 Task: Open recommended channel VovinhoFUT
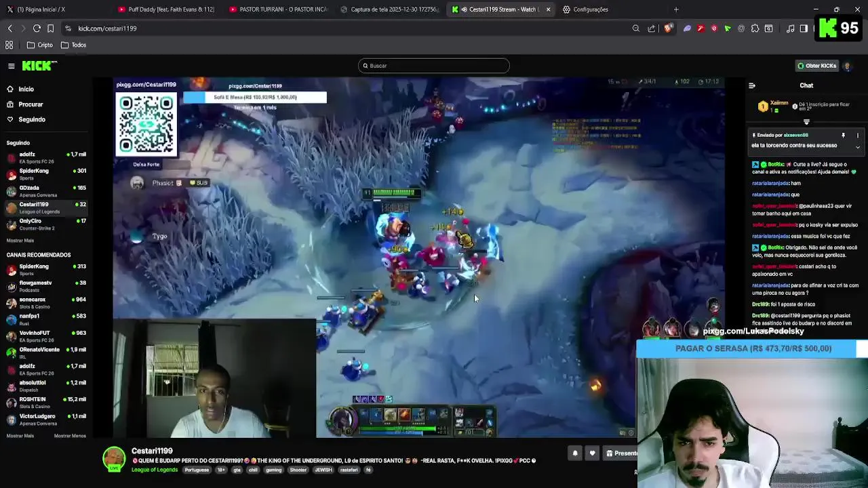click(x=46, y=336)
